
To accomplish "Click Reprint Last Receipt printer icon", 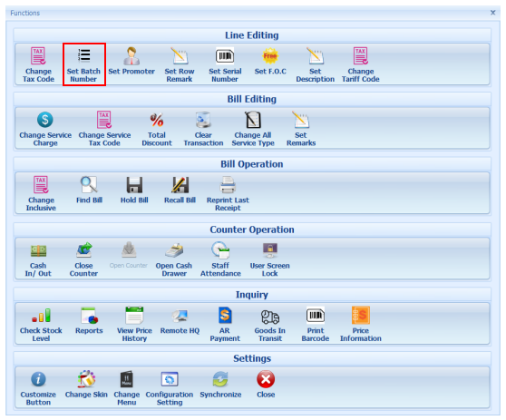I will 228,185.
